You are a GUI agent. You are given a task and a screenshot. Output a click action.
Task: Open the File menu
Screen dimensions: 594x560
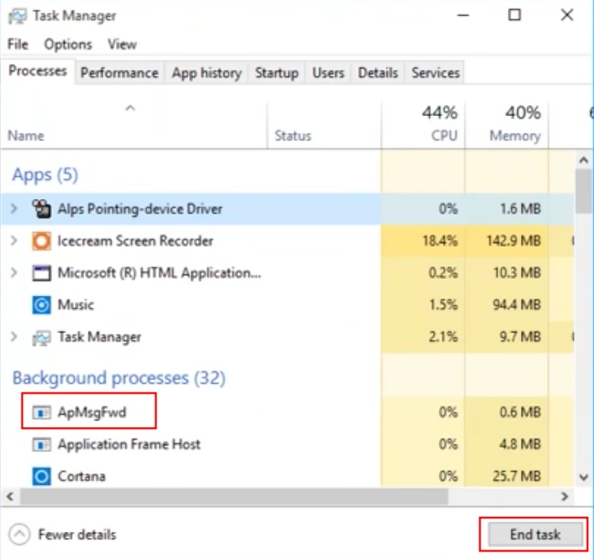pyautogui.click(x=17, y=44)
